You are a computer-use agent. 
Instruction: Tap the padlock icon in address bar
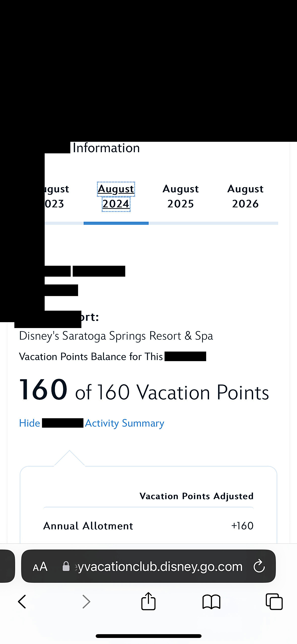pos(66,567)
